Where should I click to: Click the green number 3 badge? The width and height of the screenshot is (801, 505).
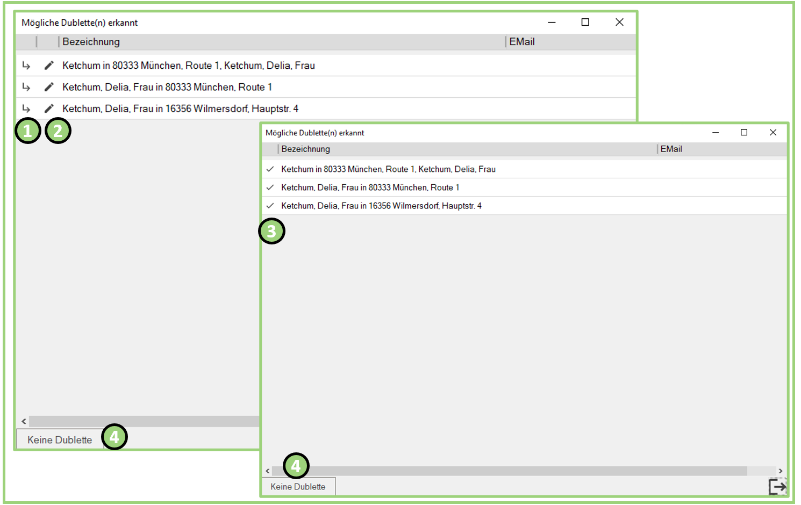pyautogui.click(x=271, y=232)
